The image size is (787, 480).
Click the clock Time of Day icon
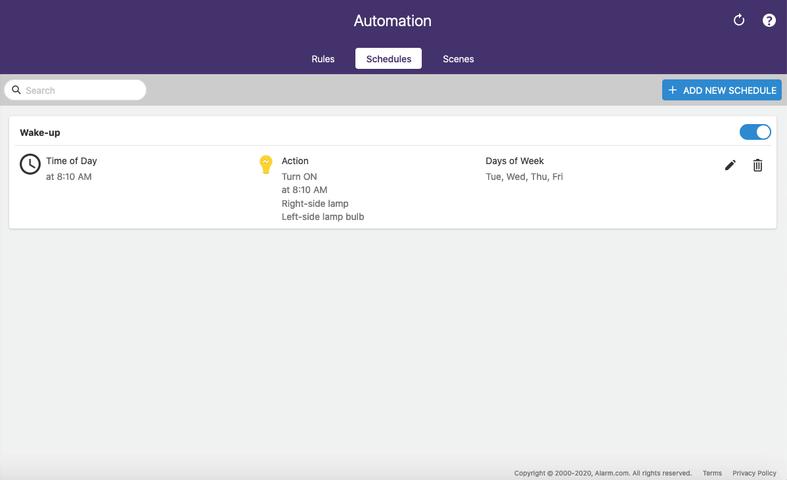(30, 164)
